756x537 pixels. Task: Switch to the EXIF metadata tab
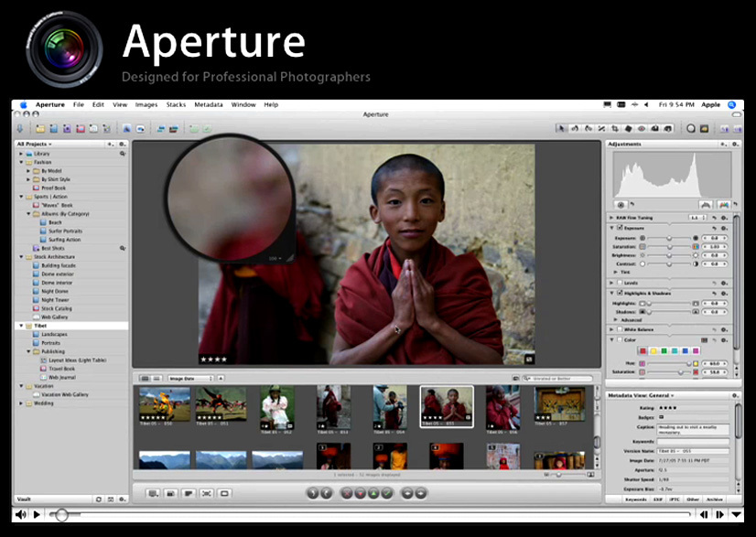coord(656,499)
